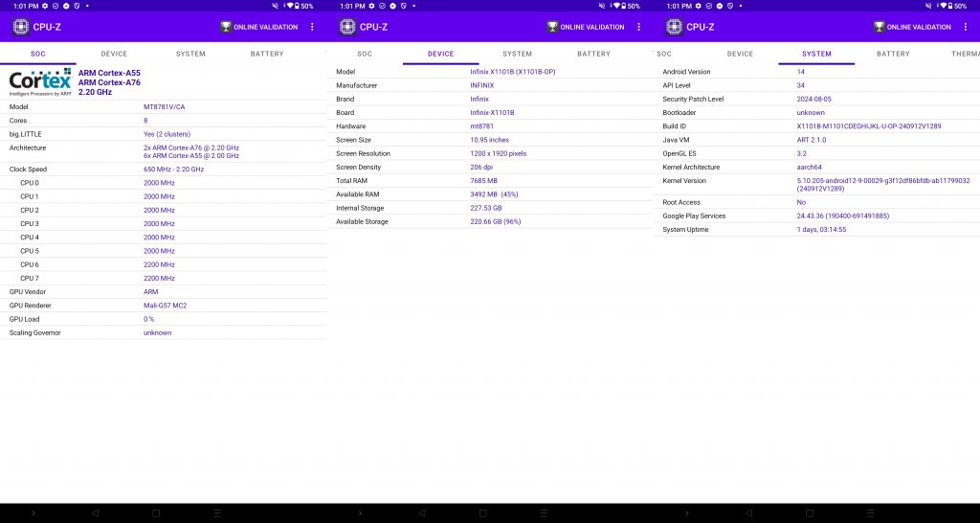Select Security Patch Level '2024-08-05'
The width and height of the screenshot is (980, 523).
[813, 99]
